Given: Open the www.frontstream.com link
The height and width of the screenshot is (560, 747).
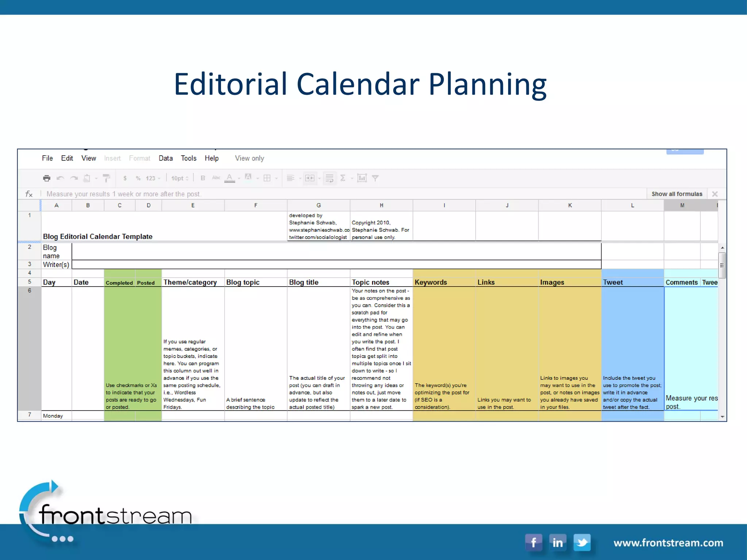Looking at the screenshot, I should 668,543.
